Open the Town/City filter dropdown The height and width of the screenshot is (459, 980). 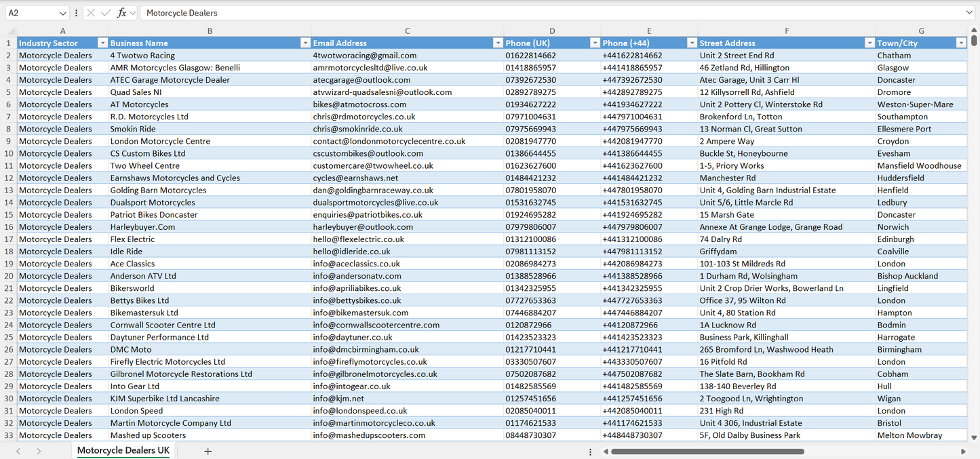(x=961, y=43)
